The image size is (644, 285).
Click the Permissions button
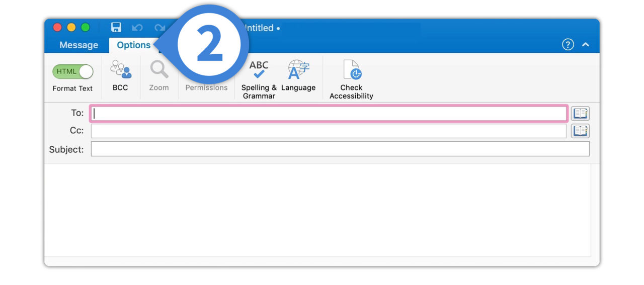pos(206,87)
